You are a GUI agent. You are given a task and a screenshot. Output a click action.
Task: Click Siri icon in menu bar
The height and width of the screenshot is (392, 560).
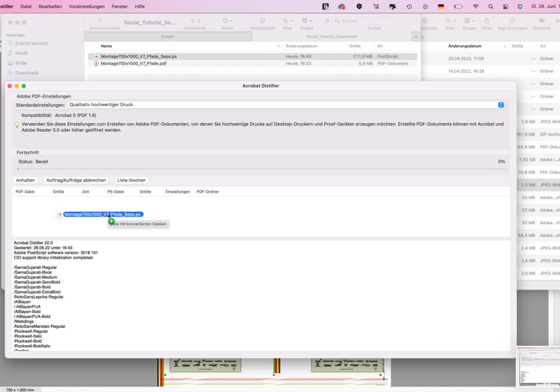pos(520,6)
